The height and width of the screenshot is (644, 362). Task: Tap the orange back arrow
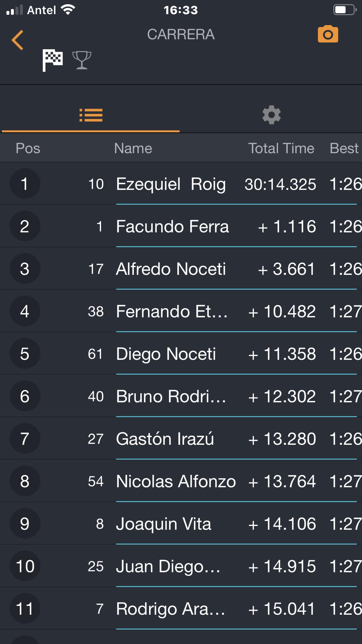click(x=17, y=40)
